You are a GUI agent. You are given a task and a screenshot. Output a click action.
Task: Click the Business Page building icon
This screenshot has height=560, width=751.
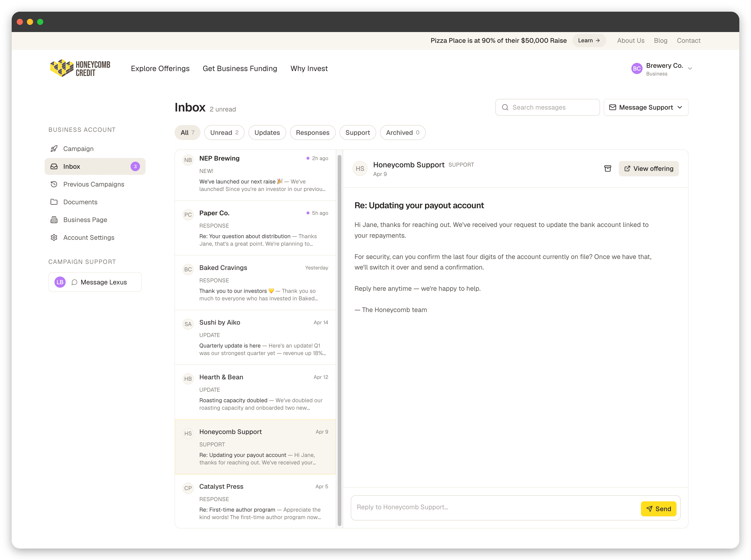(x=54, y=220)
